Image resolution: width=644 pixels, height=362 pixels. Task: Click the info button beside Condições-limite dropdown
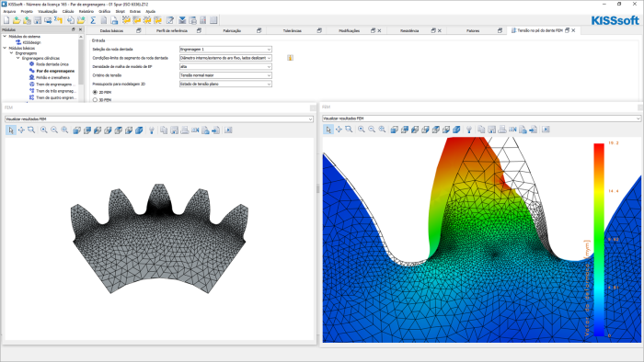click(290, 58)
